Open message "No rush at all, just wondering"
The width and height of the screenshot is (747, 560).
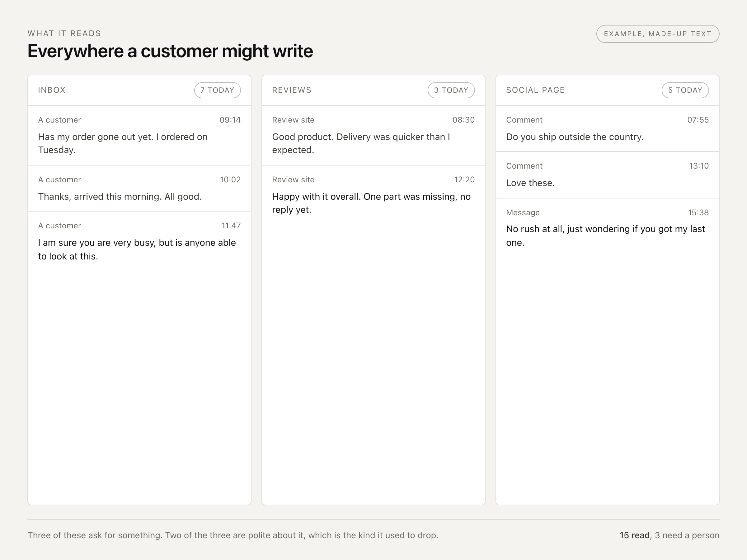click(608, 228)
